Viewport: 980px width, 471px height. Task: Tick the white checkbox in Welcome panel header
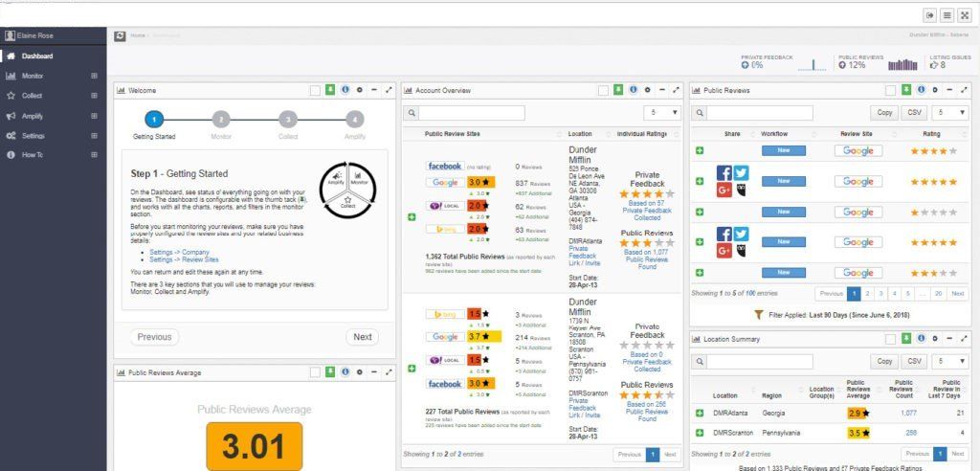tap(315, 90)
